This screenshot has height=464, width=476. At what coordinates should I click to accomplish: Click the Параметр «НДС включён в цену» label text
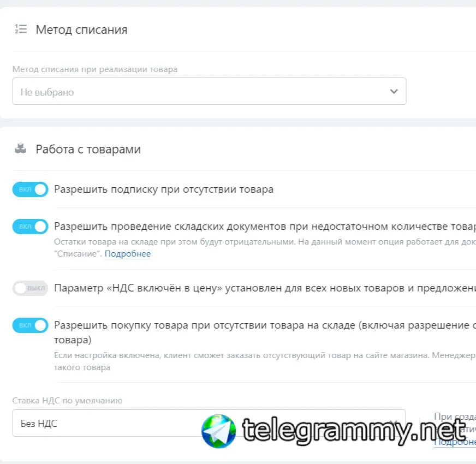(265, 288)
